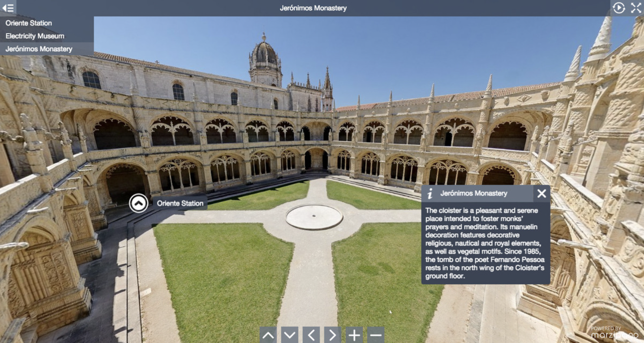Collapse the scene list with the top-left icon
This screenshot has width=644, height=343.
8,8
